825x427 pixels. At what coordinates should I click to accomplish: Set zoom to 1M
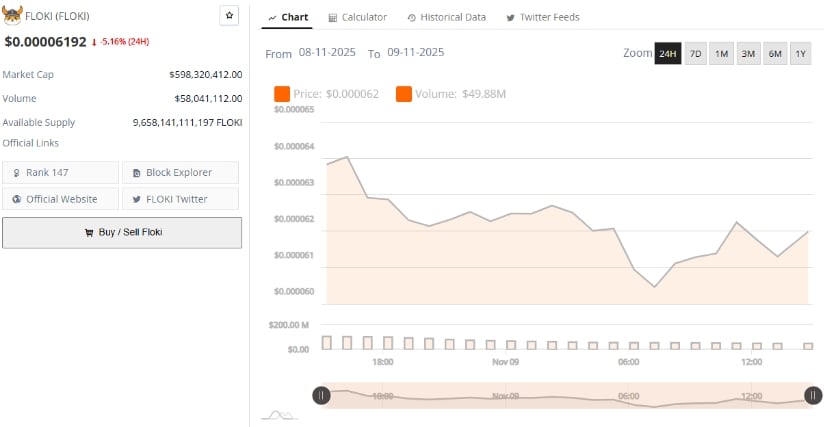point(721,53)
